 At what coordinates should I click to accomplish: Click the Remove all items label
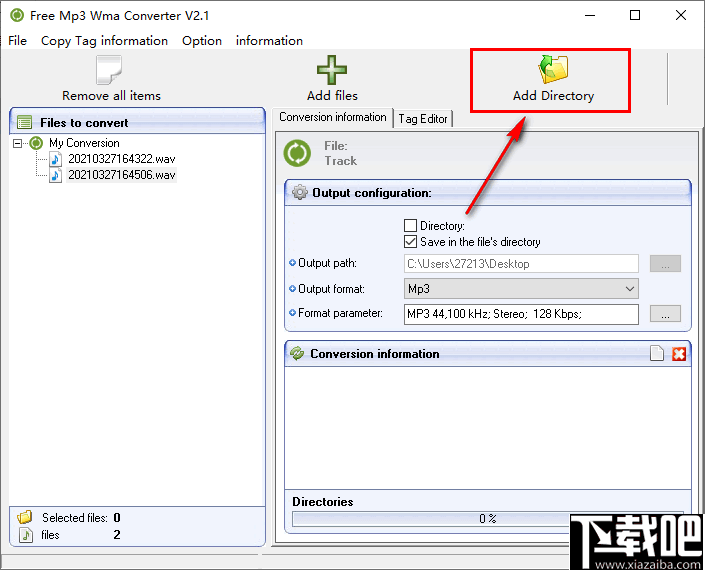coord(112,96)
